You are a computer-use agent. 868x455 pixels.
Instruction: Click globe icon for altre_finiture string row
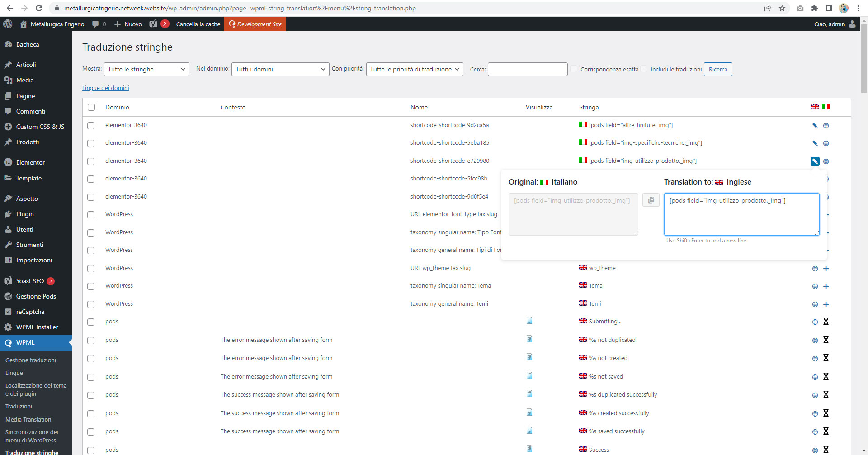[x=826, y=126]
